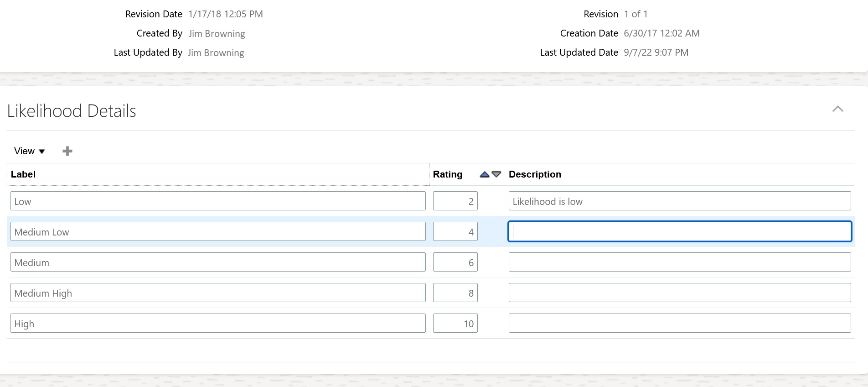868x387 pixels.
Task: Open the View dropdown menu
Action: 29,151
